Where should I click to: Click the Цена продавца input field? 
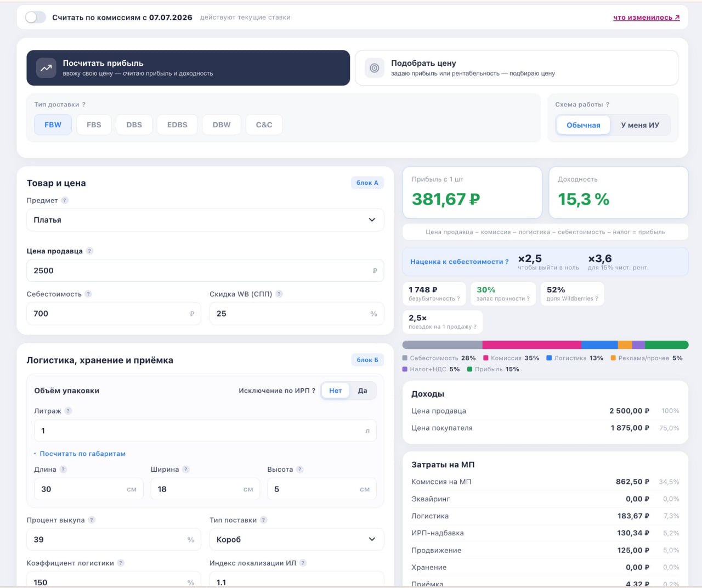[x=205, y=270]
